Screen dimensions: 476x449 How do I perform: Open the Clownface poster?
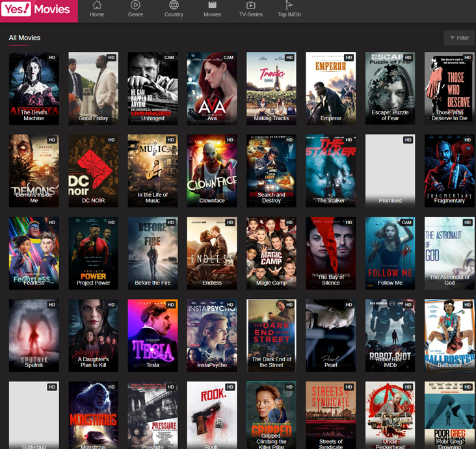click(x=212, y=171)
